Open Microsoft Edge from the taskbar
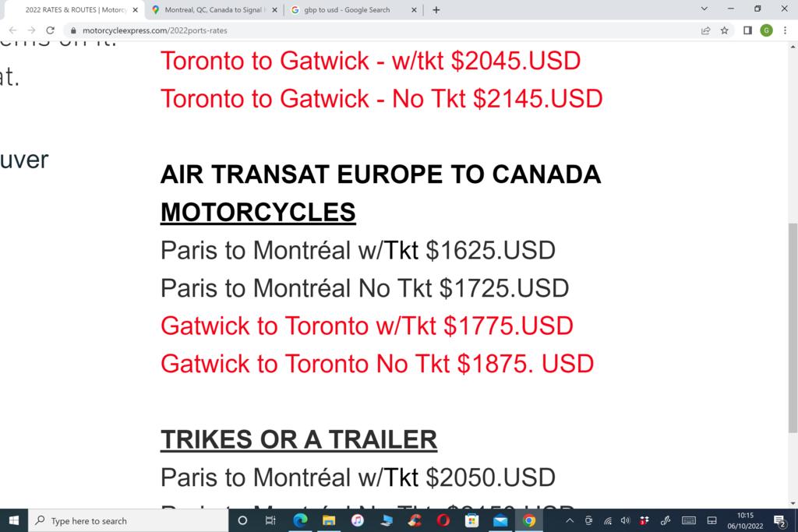The height and width of the screenshot is (532, 798). pos(300,520)
